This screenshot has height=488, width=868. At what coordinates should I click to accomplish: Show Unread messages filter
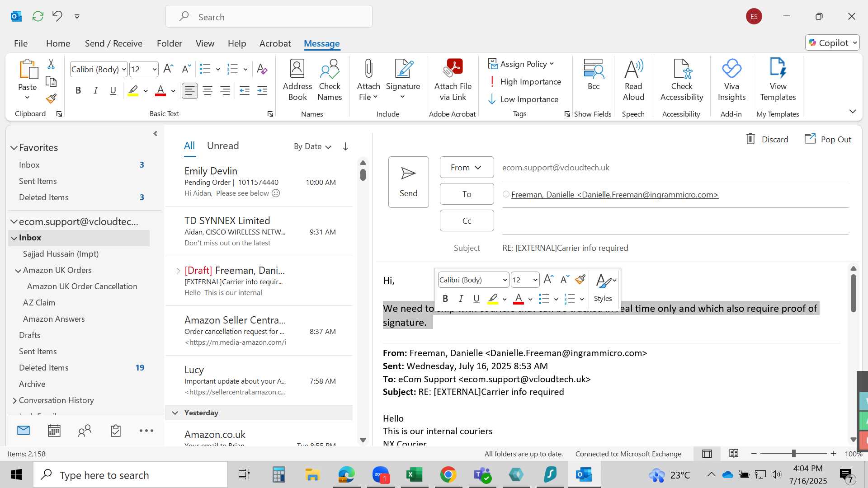[223, 146]
